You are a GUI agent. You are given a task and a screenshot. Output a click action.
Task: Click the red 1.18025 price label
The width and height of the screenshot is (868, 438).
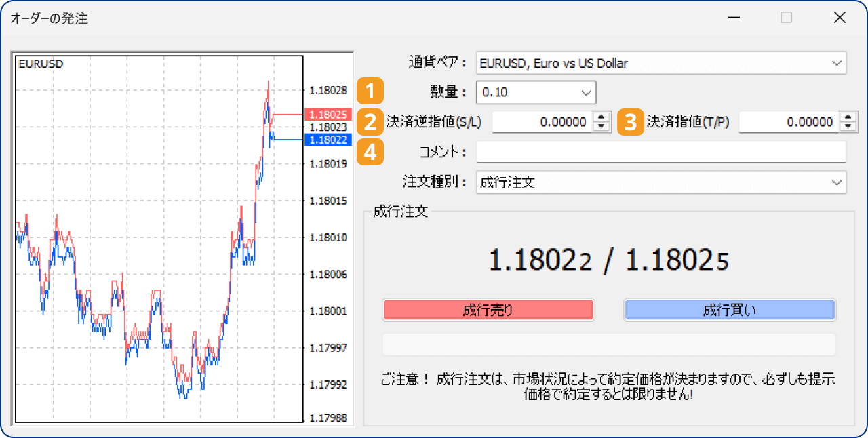[x=328, y=114]
